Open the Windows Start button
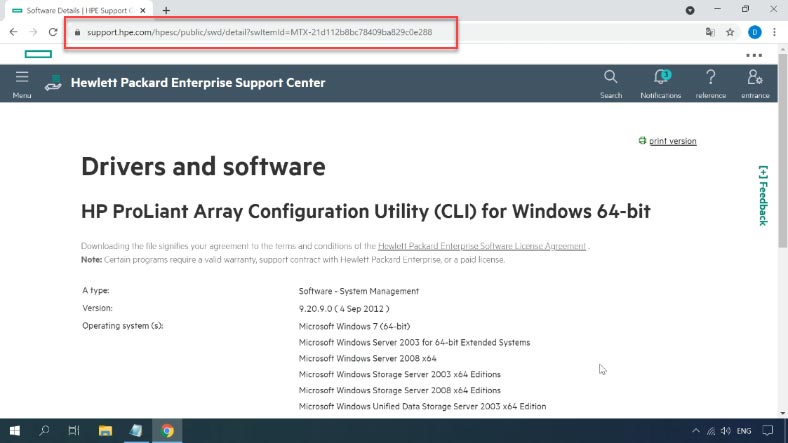The image size is (788, 443). click(x=15, y=430)
